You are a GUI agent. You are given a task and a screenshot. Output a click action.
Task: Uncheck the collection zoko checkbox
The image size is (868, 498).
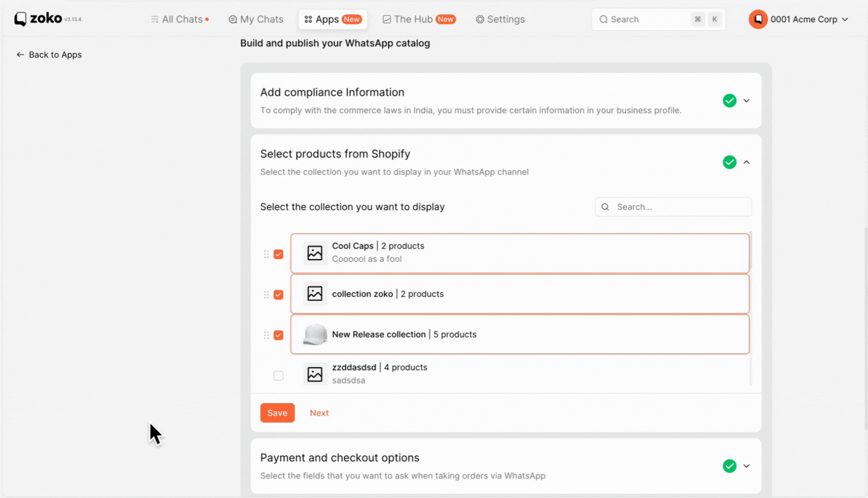(278, 294)
